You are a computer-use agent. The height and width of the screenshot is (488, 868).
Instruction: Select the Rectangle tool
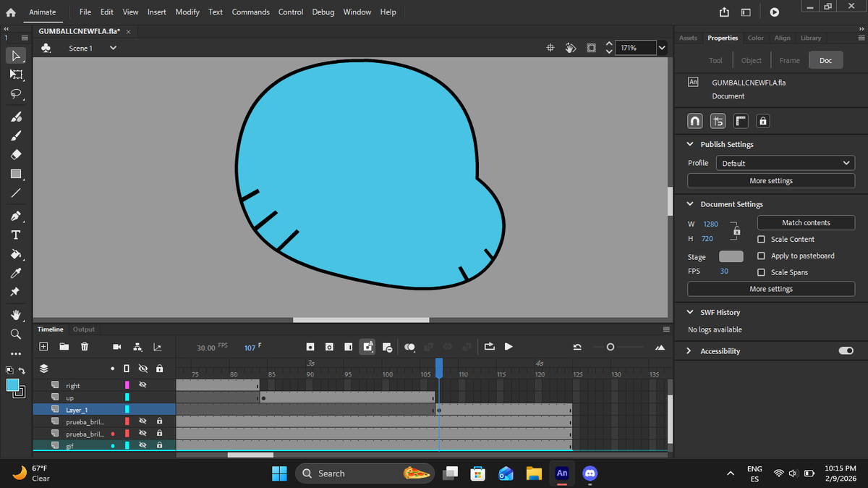click(x=16, y=174)
